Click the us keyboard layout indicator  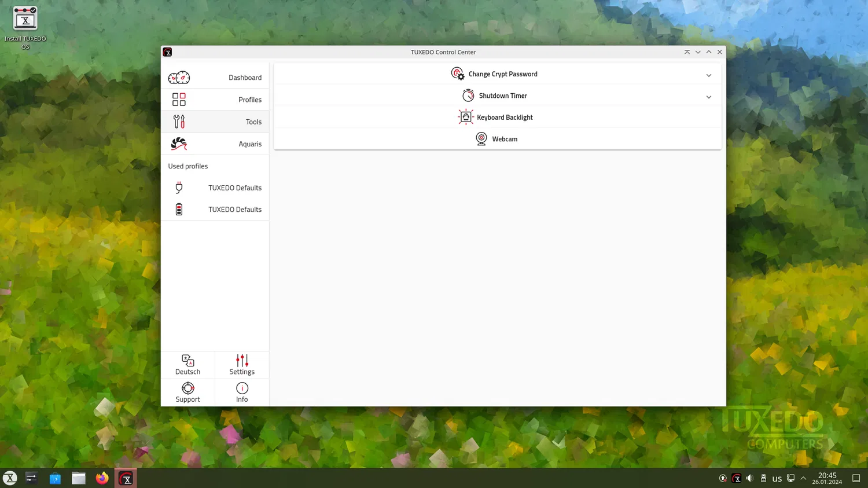click(x=777, y=479)
